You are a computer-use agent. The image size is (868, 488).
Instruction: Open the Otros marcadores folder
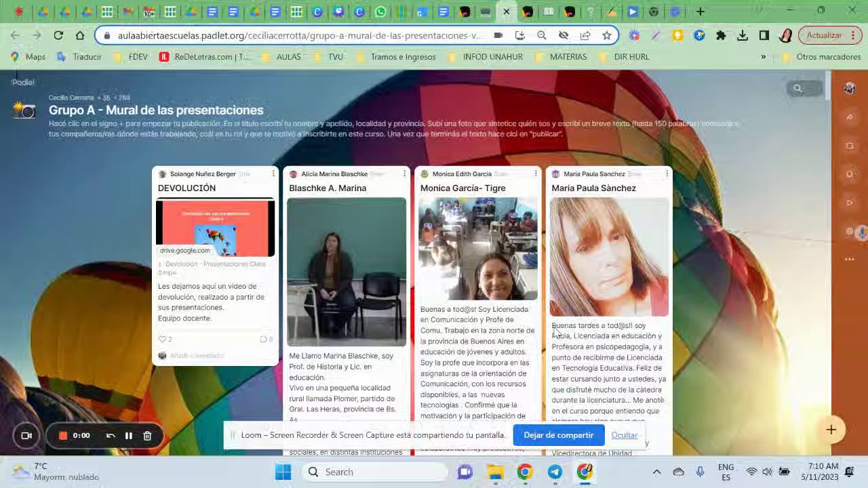pos(821,57)
